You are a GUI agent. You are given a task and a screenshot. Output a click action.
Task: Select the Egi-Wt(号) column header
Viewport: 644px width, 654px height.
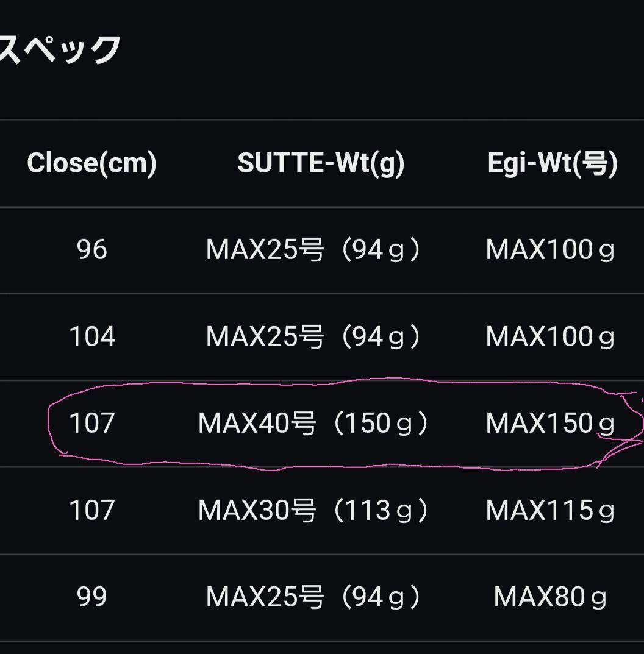point(553,163)
